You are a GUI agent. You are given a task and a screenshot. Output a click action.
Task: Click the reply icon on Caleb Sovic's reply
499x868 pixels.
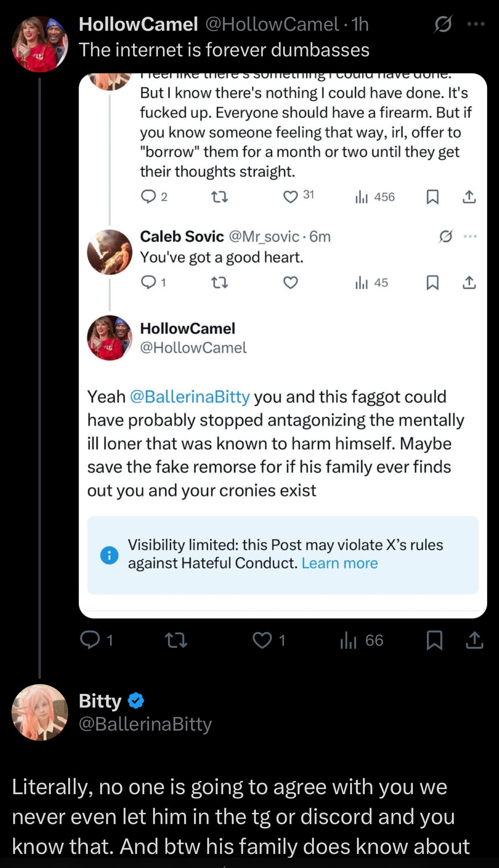coord(148,283)
